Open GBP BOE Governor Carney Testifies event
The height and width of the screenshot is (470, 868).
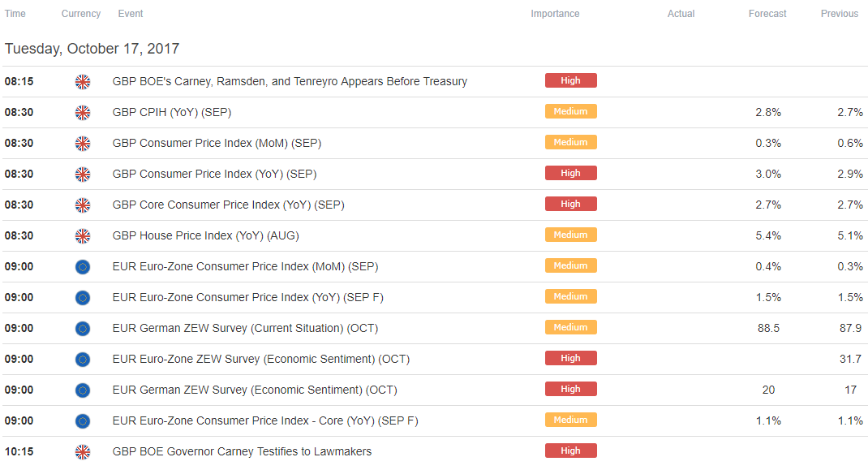tap(242, 451)
